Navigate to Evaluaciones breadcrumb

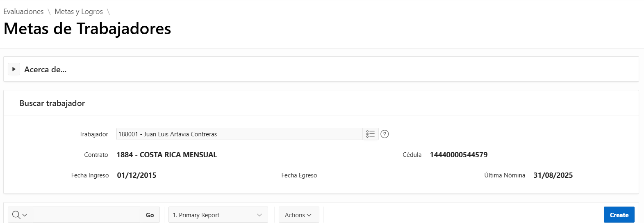pyautogui.click(x=23, y=11)
